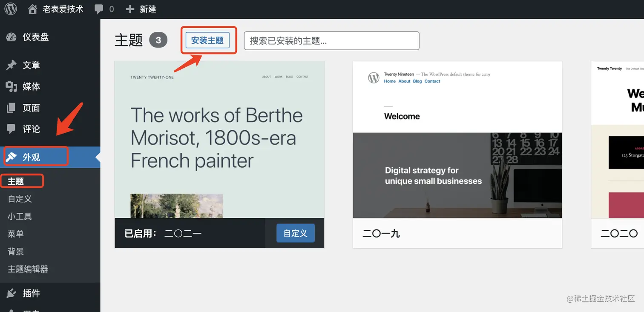Click the plus icon next to 新建

[130, 9]
